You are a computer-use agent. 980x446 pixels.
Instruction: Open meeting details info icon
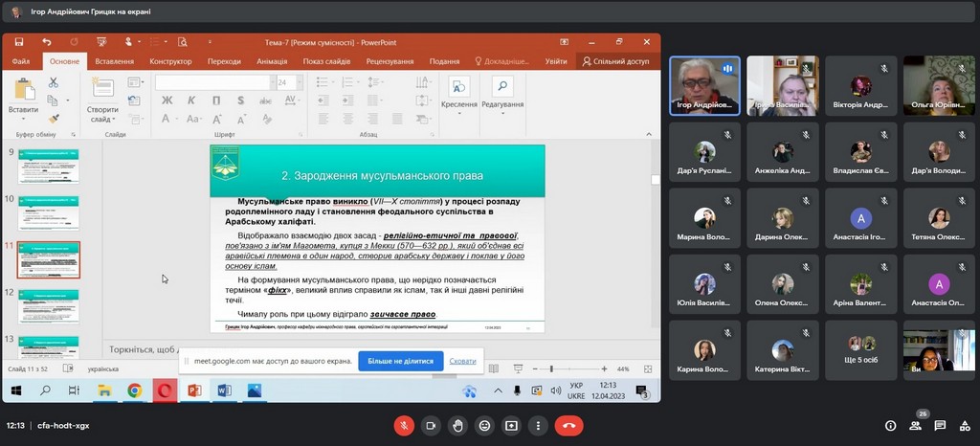(890, 426)
